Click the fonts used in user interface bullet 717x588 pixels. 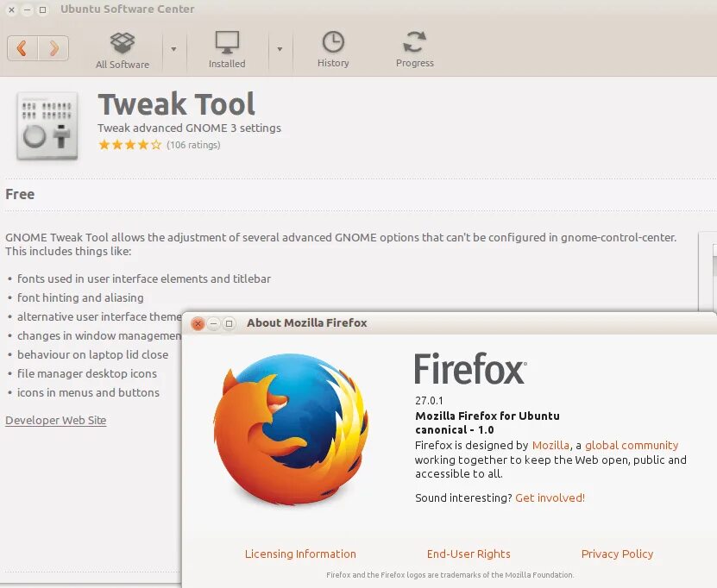coord(144,278)
